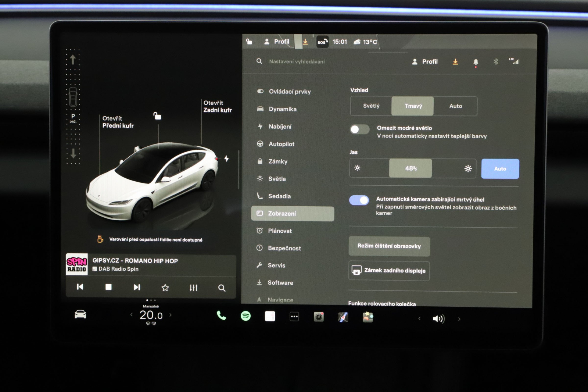Image resolution: width=588 pixels, height=392 pixels.
Task: Open the phone app from the dock
Action: [x=221, y=316]
